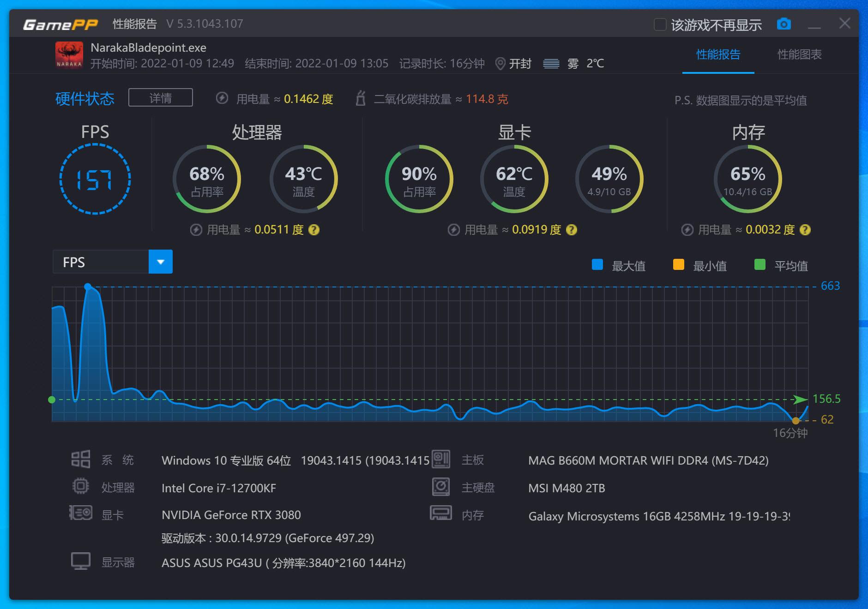868x609 pixels.
Task: Click the 156.5 average value label
Action: coord(826,399)
